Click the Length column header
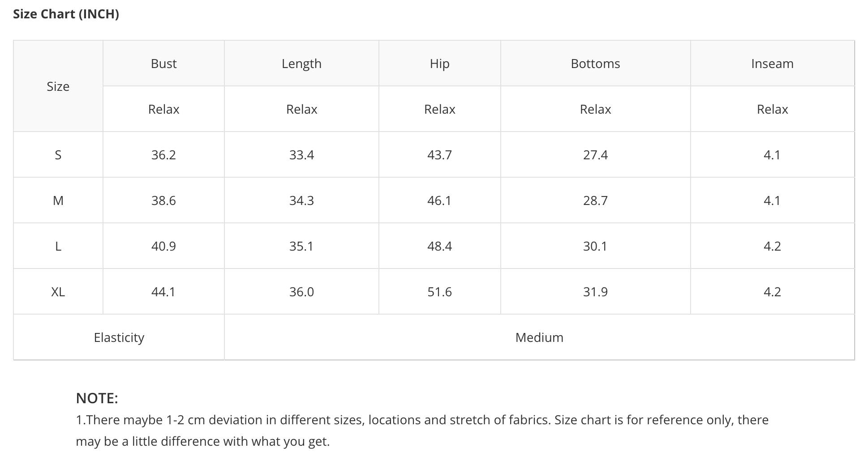 [301, 64]
